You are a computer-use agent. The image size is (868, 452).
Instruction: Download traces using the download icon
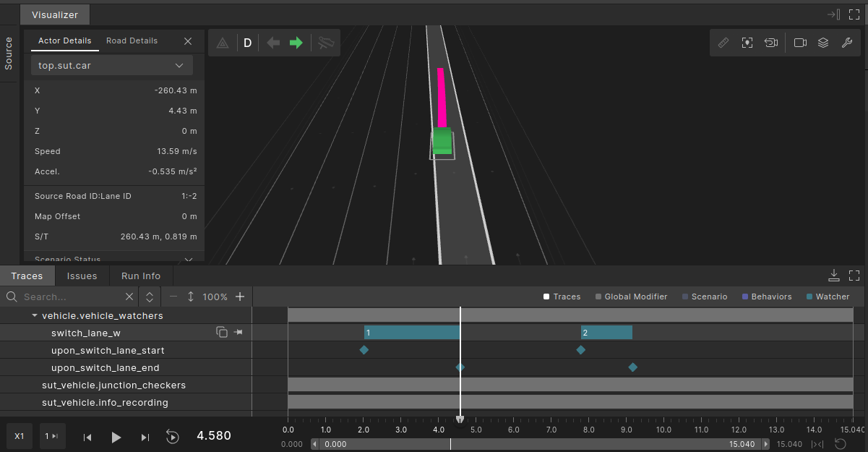click(833, 276)
